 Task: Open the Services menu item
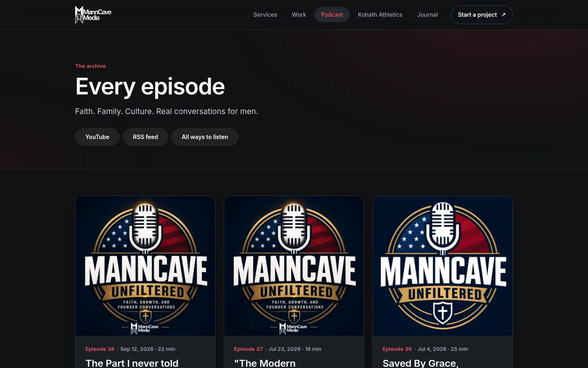[265, 15]
